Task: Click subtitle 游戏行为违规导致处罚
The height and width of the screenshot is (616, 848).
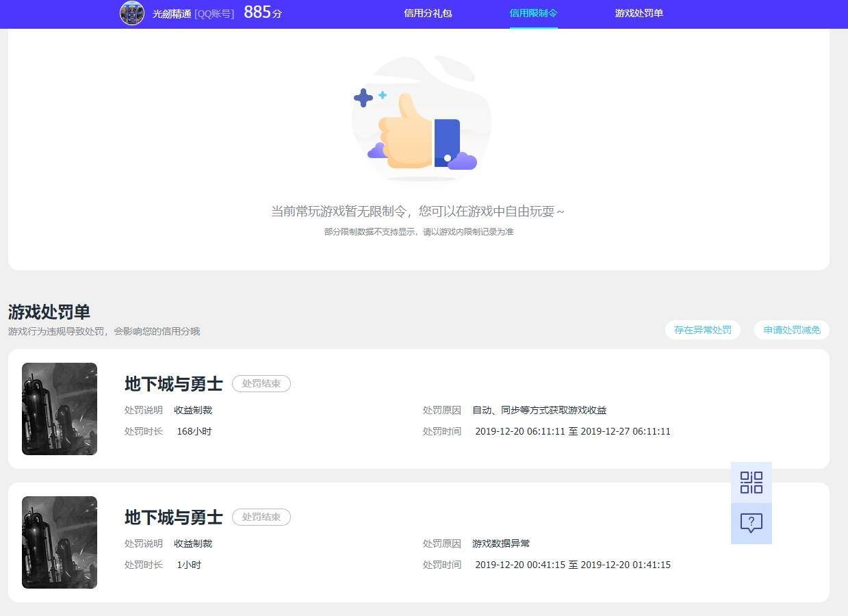Action: (x=104, y=331)
